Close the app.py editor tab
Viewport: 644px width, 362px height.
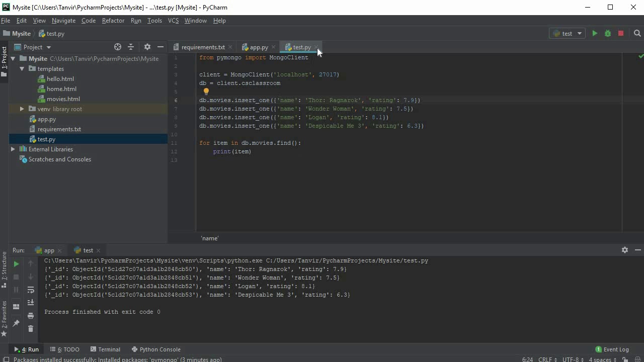[273, 47]
